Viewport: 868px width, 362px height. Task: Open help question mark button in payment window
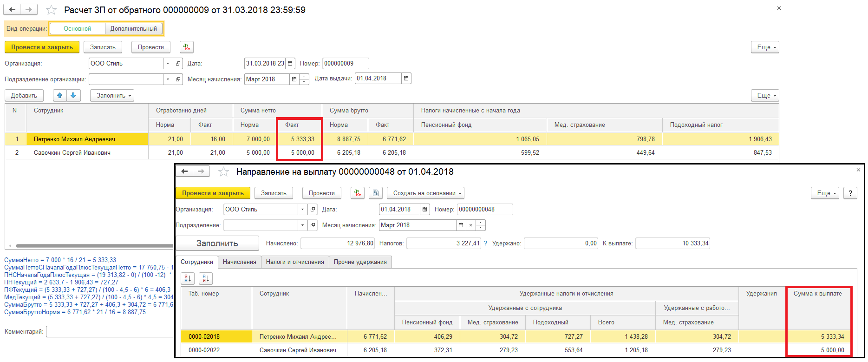point(850,193)
